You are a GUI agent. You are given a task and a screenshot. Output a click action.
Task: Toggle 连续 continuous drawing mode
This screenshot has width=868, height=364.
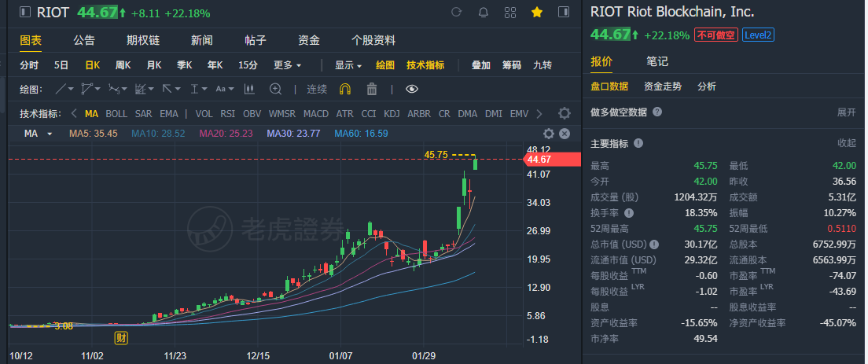pos(317,89)
